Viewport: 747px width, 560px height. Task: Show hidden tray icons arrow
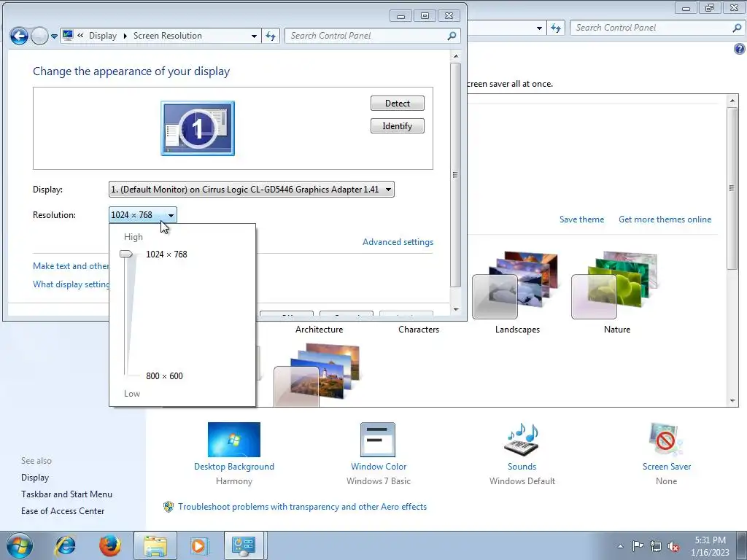click(x=620, y=546)
